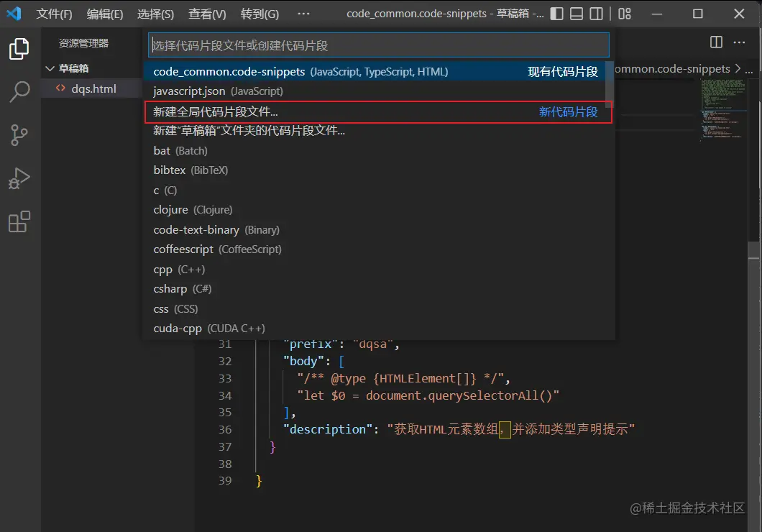Click the 新代码片段 link

pos(568,111)
